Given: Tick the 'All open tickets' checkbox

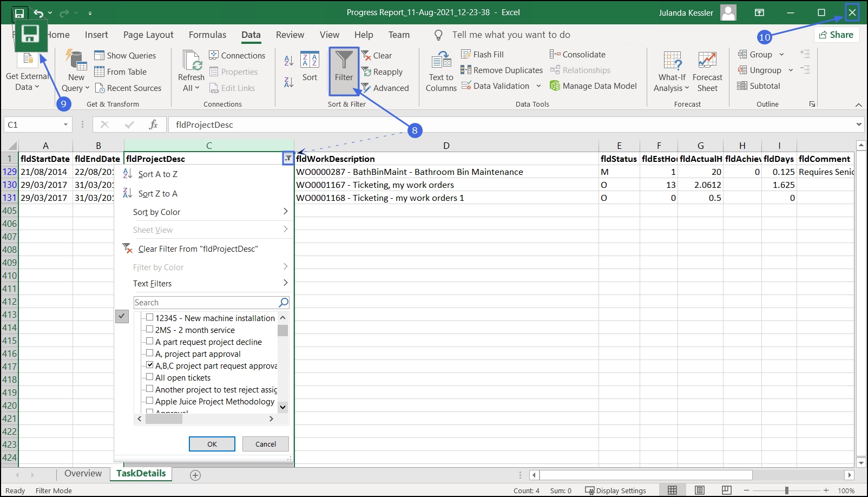Looking at the screenshot, I should point(150,377).
